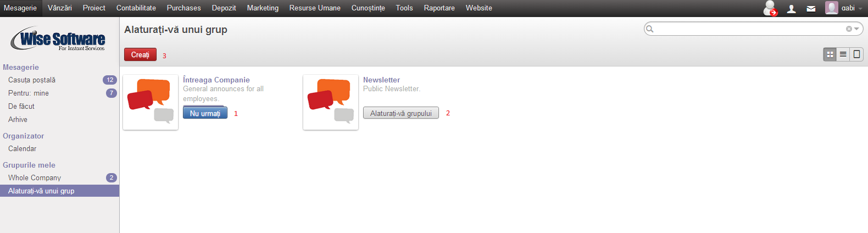This screenshot has height=233, width=868.
Task: Click the Wise Software logo
Action: 58,38
